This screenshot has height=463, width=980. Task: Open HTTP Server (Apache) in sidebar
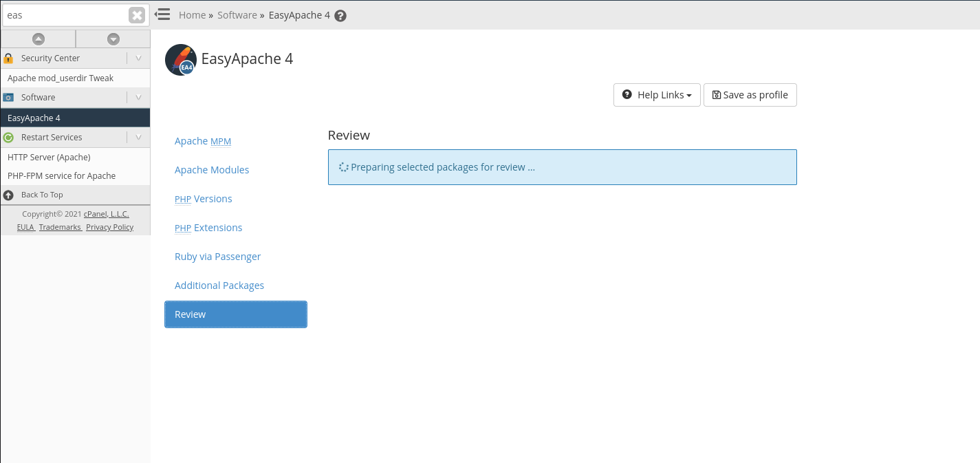pos(49,158)
